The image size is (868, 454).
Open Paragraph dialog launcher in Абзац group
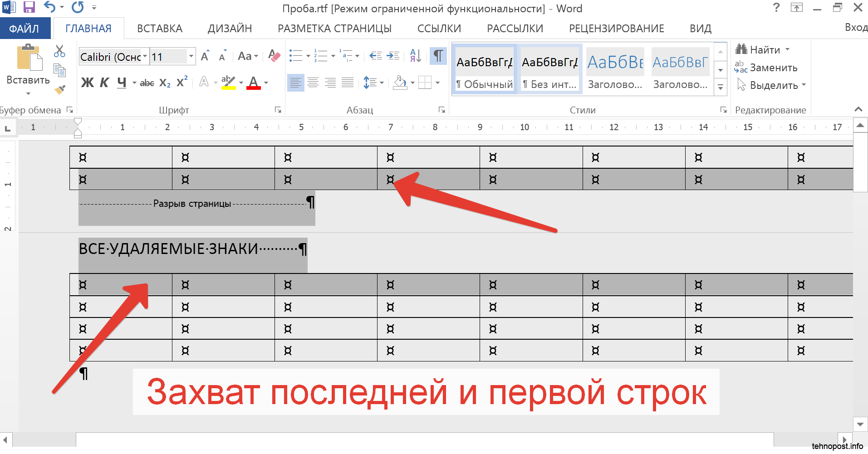coord(441,110)
